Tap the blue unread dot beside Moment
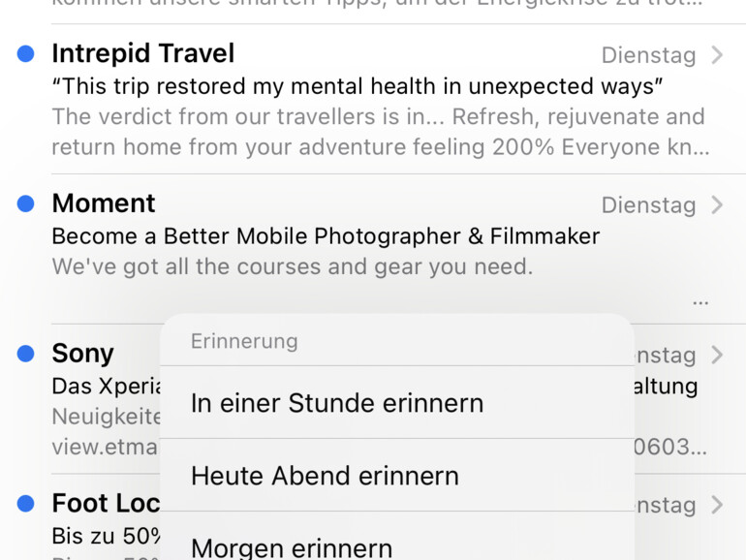This screenshot has height=560, width=746. (26, 203)
